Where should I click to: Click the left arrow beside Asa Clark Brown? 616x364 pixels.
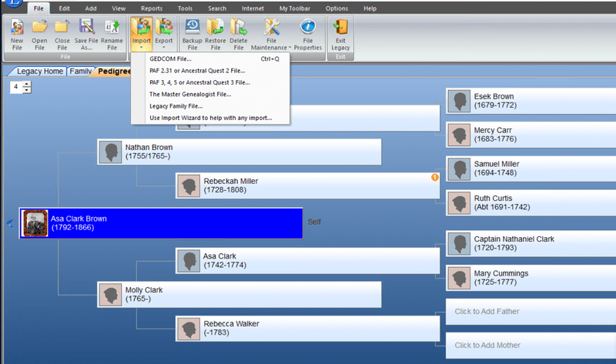(10, 223)
